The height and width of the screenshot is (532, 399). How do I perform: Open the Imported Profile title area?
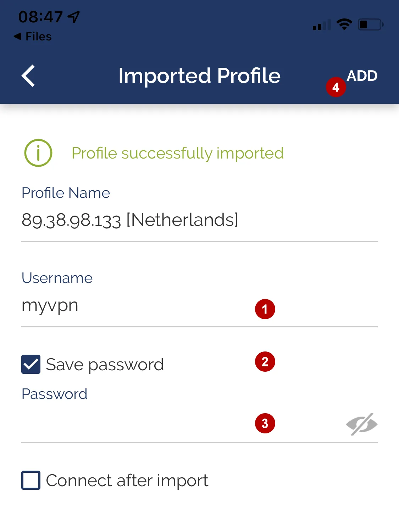click(x=199, y=76)
